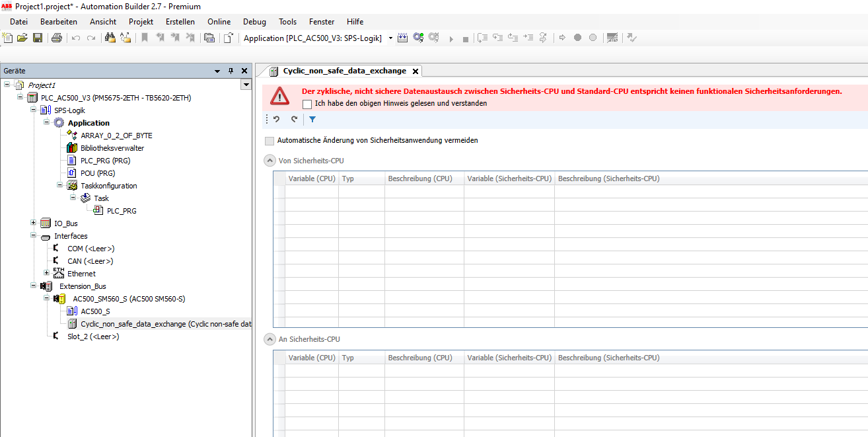Toggle 'Automatische Änderung von Sicherheitsanwendung vermeiden' checkbox

(x=269, y=141)
